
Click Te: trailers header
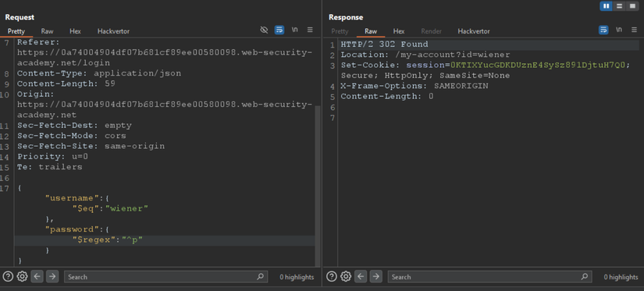(50, 168)
